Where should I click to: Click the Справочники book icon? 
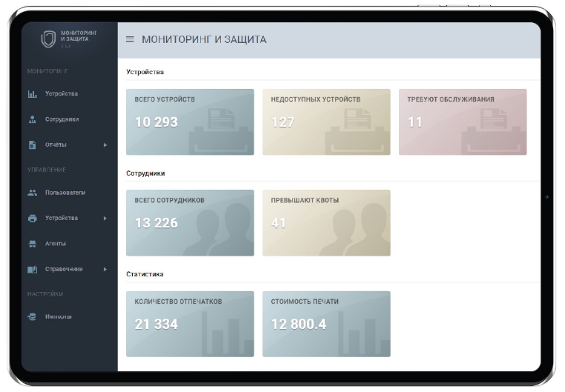click(x=32, y=269)
